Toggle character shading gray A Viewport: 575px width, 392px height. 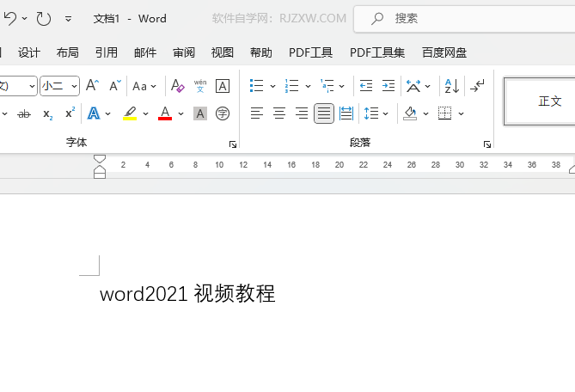[x=200, y=113]
